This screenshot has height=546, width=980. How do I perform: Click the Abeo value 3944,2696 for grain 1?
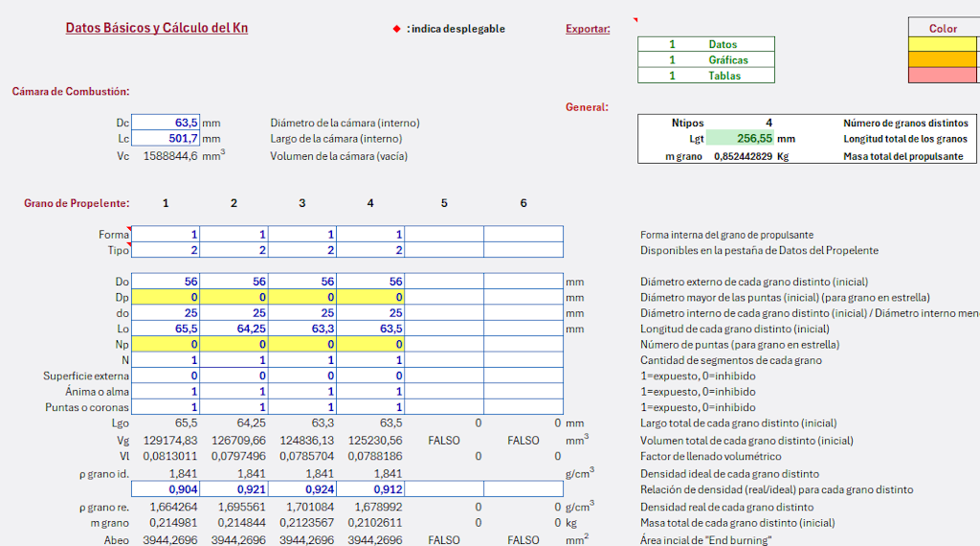point(170,539)
